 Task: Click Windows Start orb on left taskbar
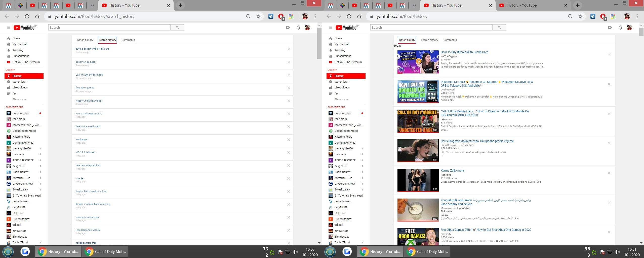(8, 251)
